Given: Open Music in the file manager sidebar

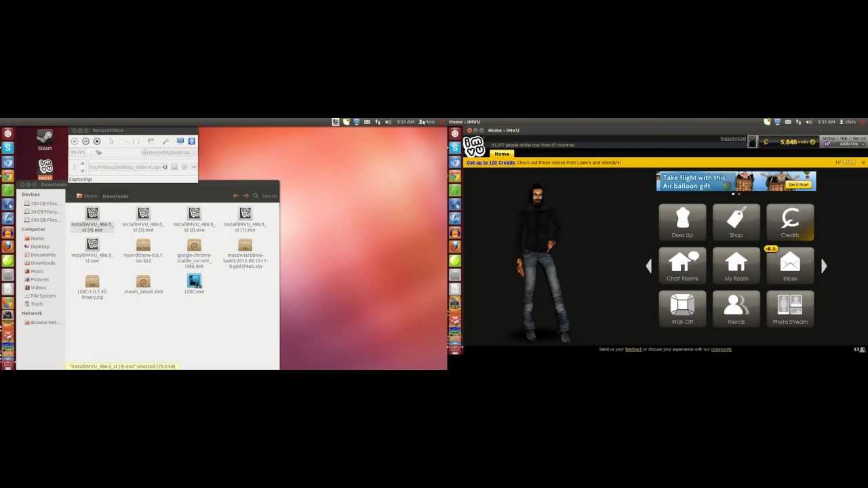Looking at the screenshot, I should coord(34,271).
